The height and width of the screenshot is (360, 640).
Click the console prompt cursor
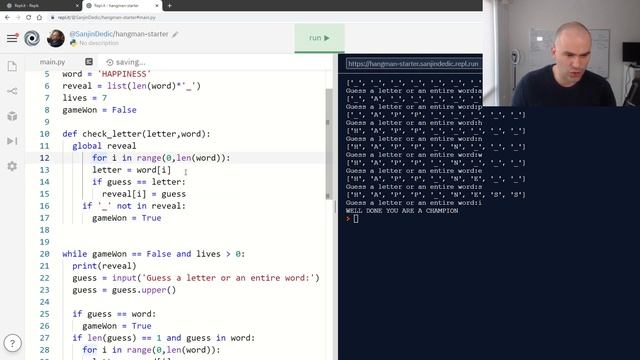[x=356, y=219]
